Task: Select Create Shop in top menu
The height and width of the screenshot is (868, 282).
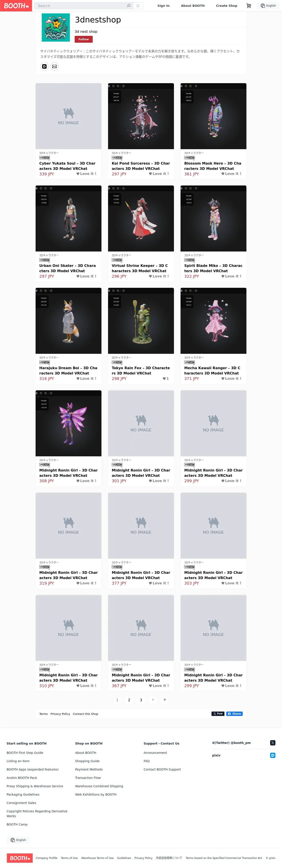Action: 226,6
